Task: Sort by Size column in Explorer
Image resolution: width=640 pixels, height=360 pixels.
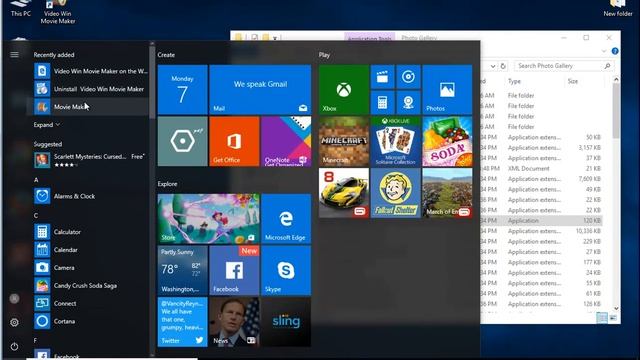Action: click(573, 81)
